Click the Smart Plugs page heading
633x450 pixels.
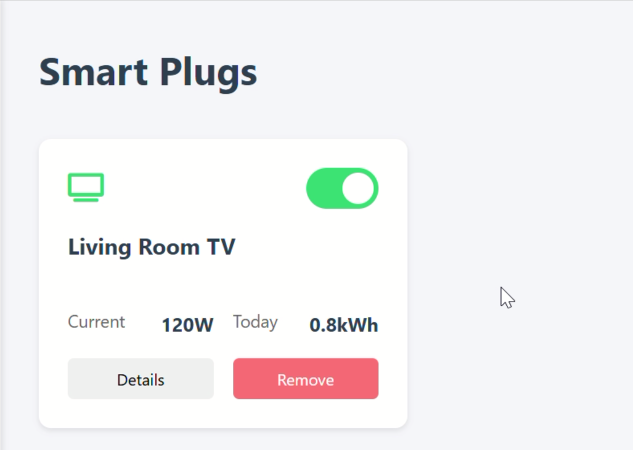click(x=148, y=73)
